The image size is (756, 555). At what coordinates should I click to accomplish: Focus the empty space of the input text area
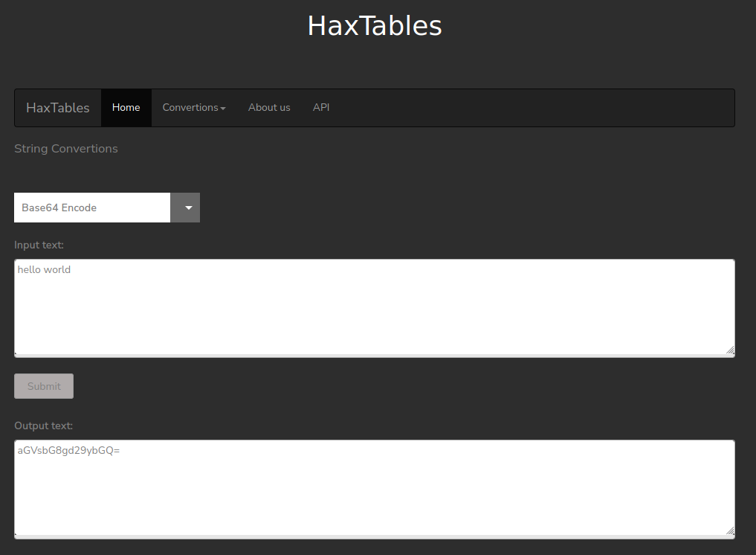[375, 316]
